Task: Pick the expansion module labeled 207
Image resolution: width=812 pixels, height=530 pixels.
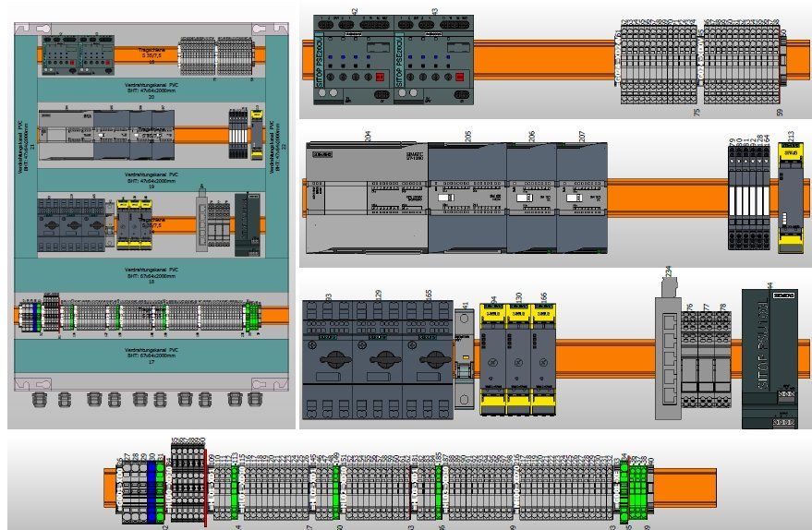Action: click(x=581, y=198)
